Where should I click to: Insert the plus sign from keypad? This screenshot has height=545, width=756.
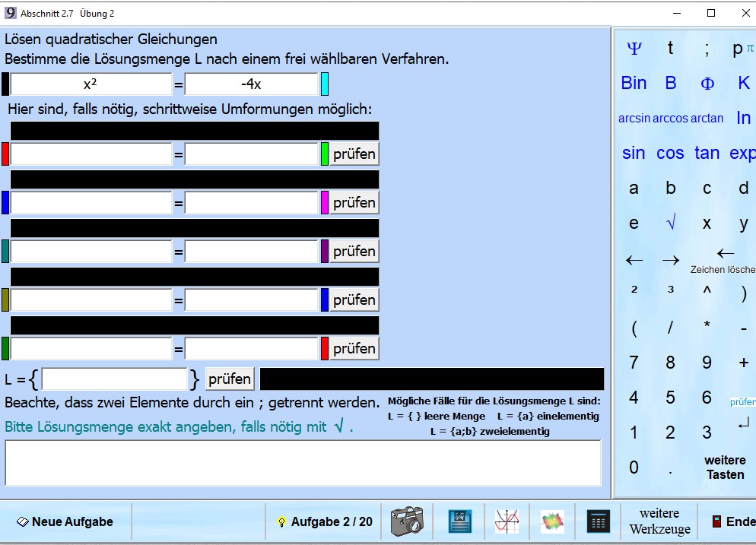[x=744, y=363]
